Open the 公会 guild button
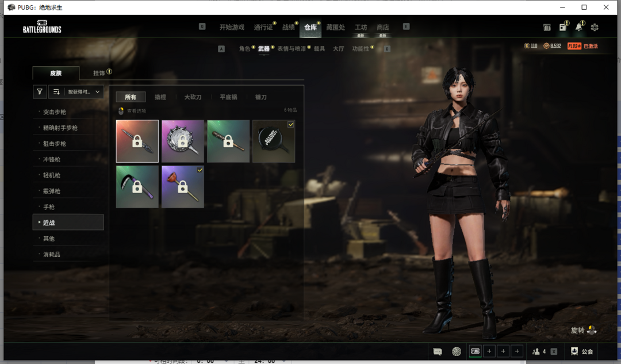The image size is (621, 364). (x=582, y=351)
